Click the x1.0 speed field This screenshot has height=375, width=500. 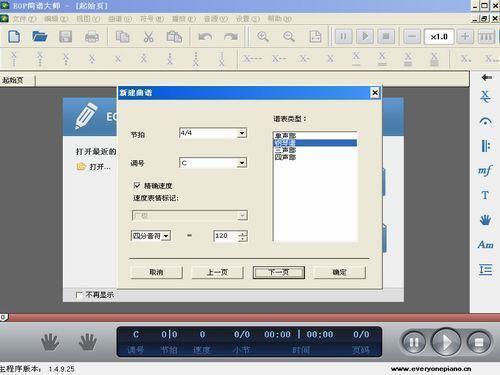[x=439, y=37]
